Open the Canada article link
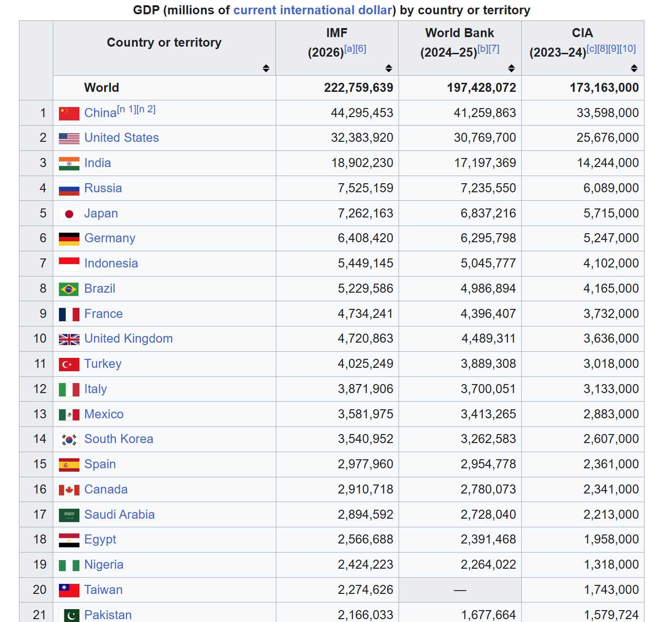Image resolution: width=672 pixels, height=622 pixels. coord(106,489)
